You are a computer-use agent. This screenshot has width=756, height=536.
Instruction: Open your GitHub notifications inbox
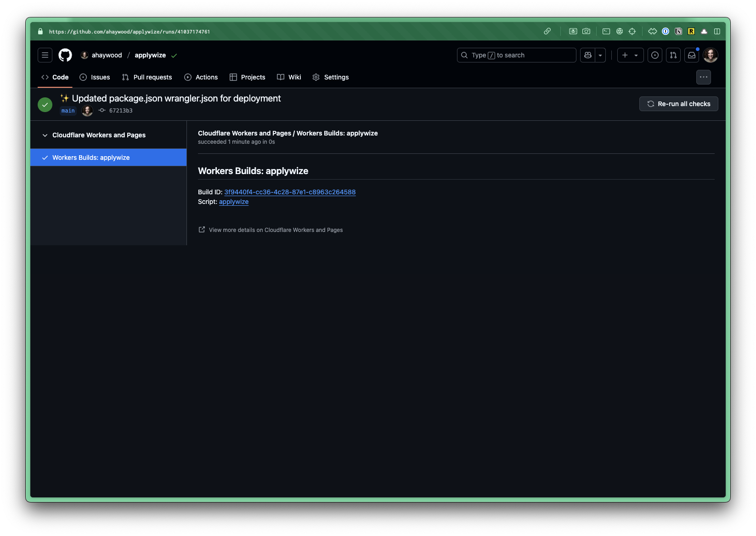tap(691, 55)
